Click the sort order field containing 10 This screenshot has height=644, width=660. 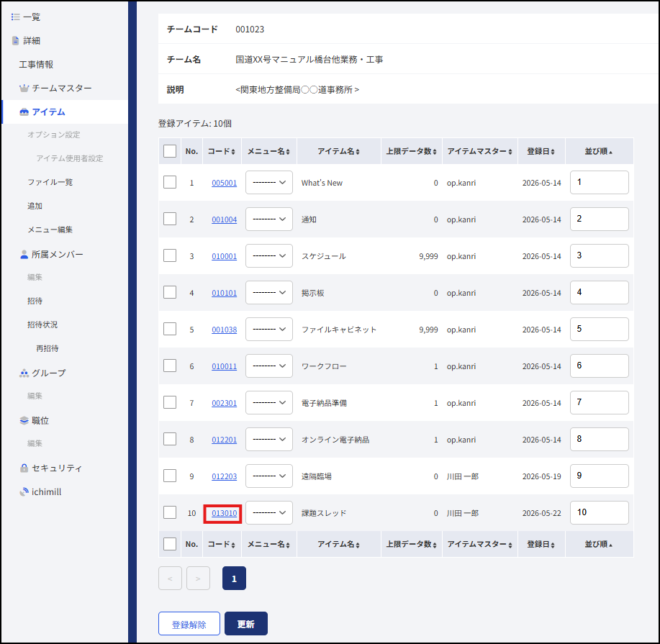pyautogui.click(x=599, y=512)
